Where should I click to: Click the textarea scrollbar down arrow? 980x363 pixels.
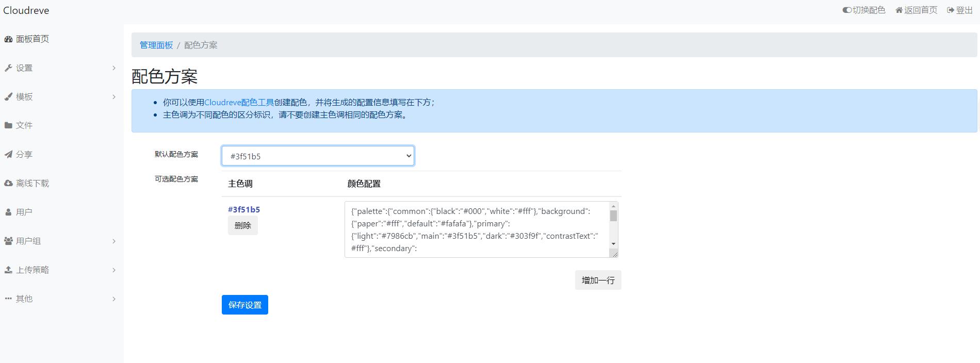pyautogui.click(x=613, y=243)
